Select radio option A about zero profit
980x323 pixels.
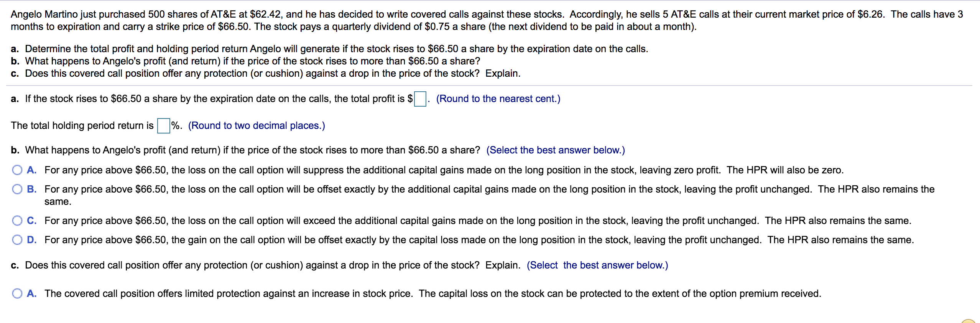click(17, 170)
